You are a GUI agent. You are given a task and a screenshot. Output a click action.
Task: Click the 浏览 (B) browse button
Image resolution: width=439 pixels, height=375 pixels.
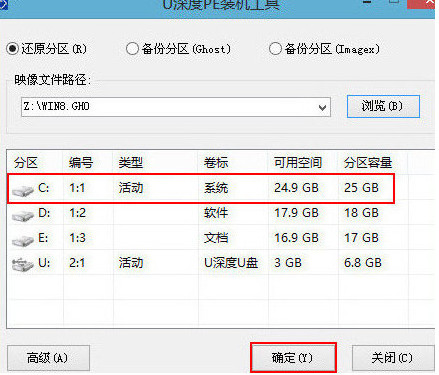tap(383, 106)
